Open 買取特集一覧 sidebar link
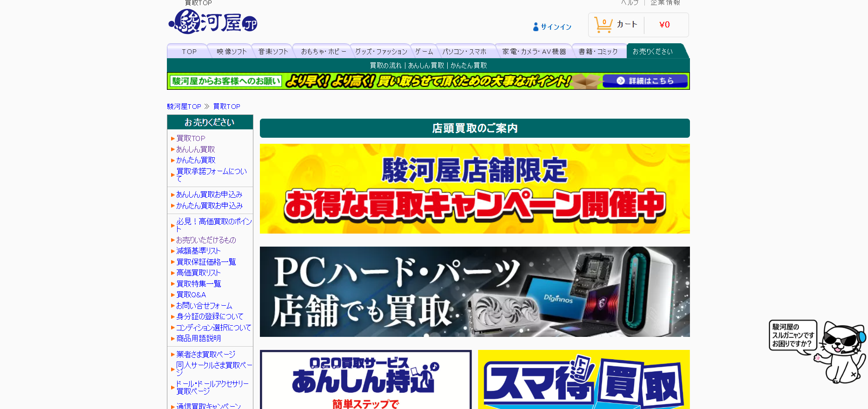Viewport: 868px width, 409px height. [x=199, y=284]
